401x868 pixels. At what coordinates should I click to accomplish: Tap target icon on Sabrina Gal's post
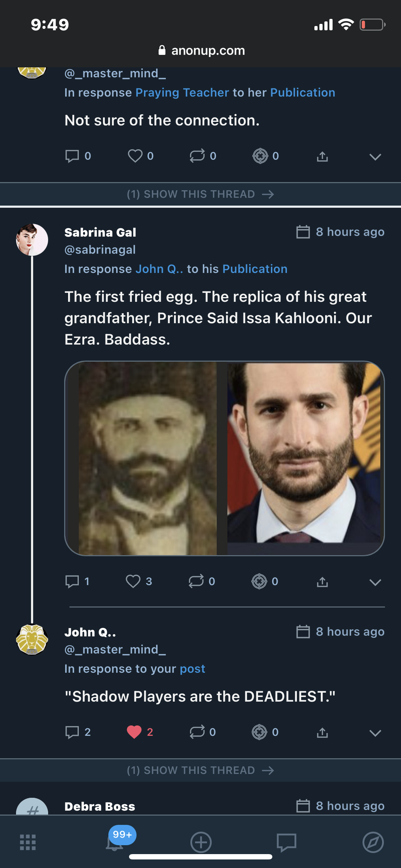pyautogui.click(x=259, y=581)
